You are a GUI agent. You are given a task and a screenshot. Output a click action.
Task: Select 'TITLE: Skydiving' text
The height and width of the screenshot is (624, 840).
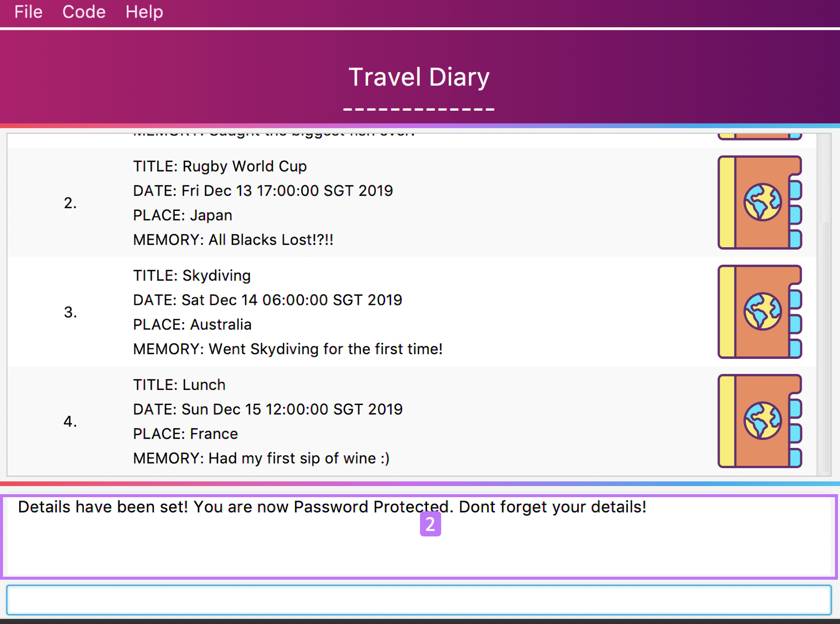coord(191,275)
